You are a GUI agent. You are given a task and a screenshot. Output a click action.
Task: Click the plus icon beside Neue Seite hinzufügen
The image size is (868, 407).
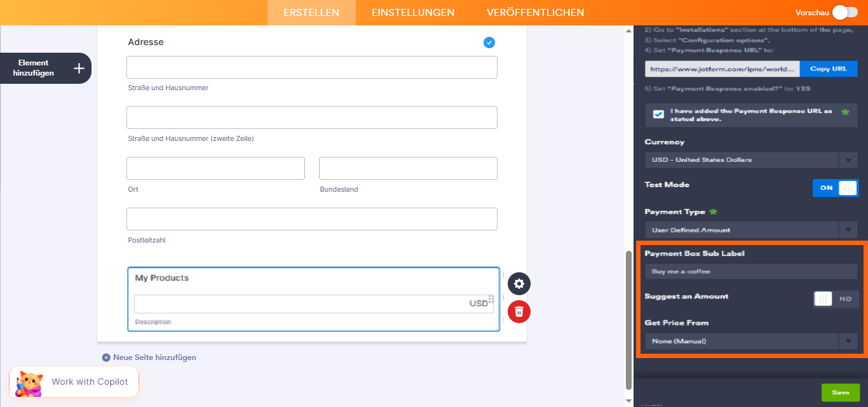pyautogui.click(x=105, y=357)
